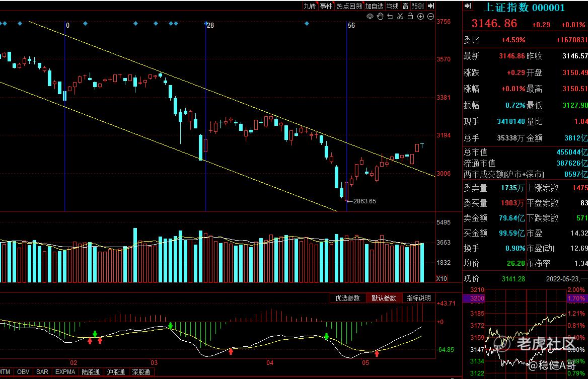Open 指标说明 indicator description
Screen dimensions: 588x379
[418, 298]
